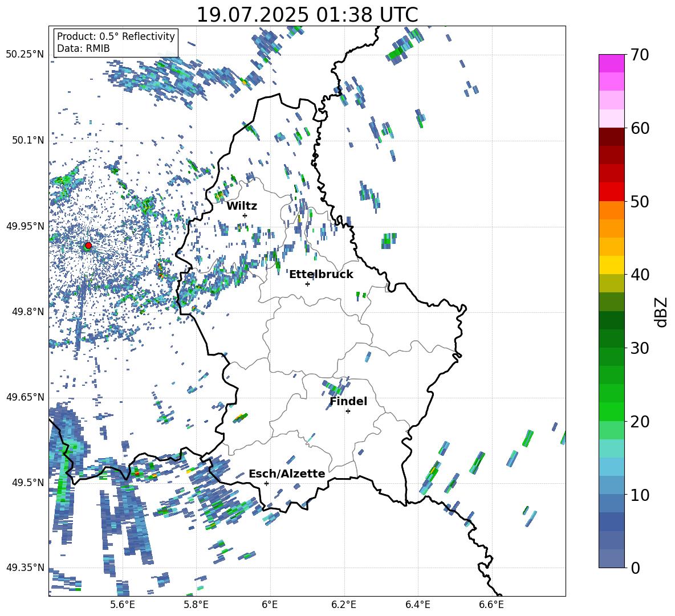
Task: Click the 0 dBZ colorbar label
Action: click(636, 568)
